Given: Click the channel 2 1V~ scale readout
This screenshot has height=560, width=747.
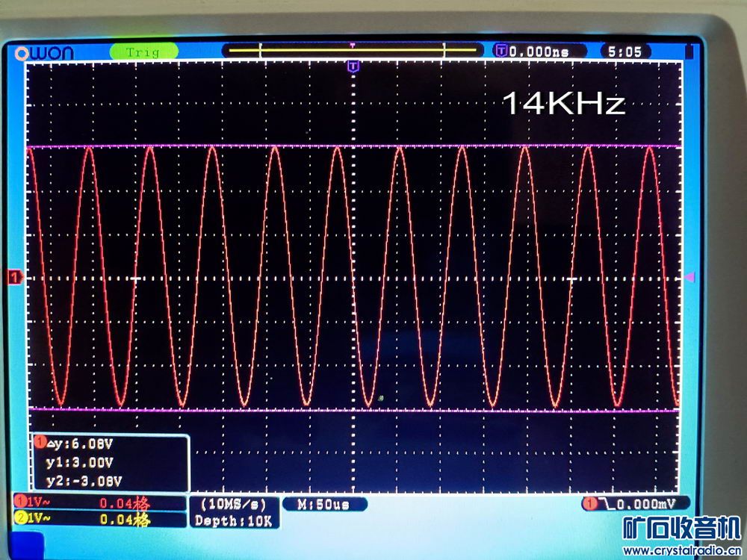Looking at the screenshot, I should [x=39, y=517].
